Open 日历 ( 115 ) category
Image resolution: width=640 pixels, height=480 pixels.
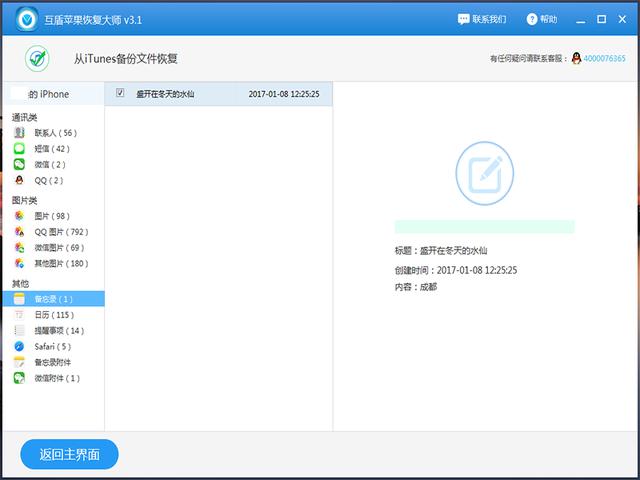[x=54, y=315]
